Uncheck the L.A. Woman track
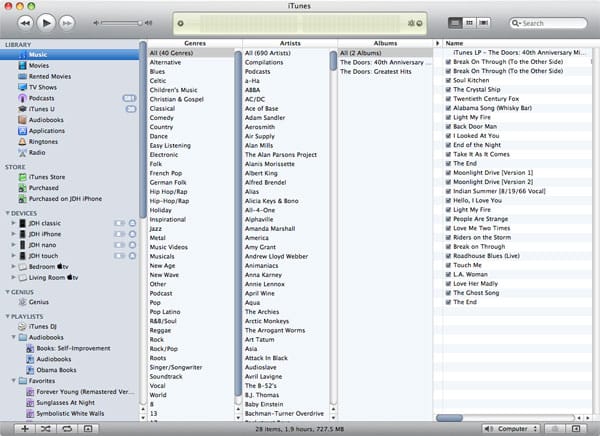Viewport: 600px width, 436px height. (x=448, y=274)
